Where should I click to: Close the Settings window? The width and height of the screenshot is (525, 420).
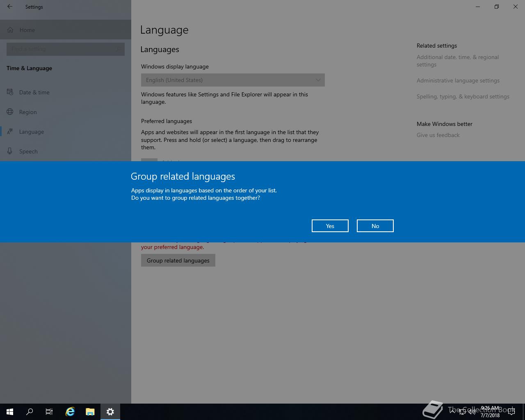(x=516, y=7)
